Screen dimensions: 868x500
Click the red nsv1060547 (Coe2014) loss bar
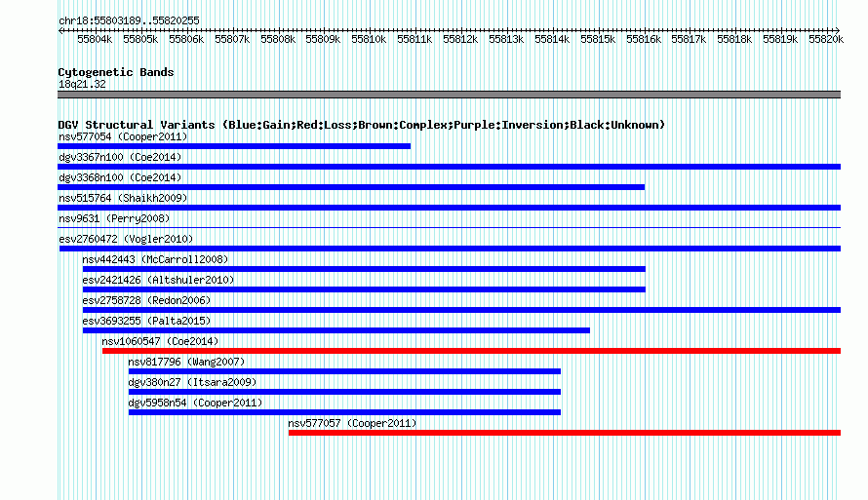point(472,351)
